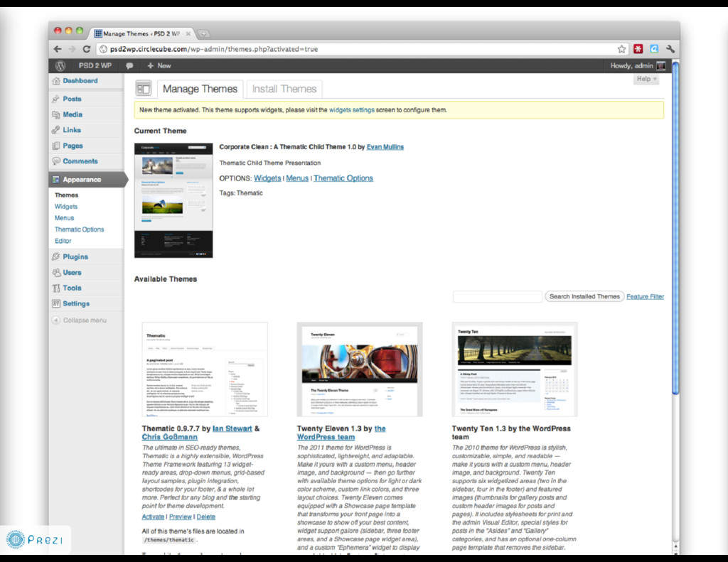Expand the Help dropdown

pos(646,79)
